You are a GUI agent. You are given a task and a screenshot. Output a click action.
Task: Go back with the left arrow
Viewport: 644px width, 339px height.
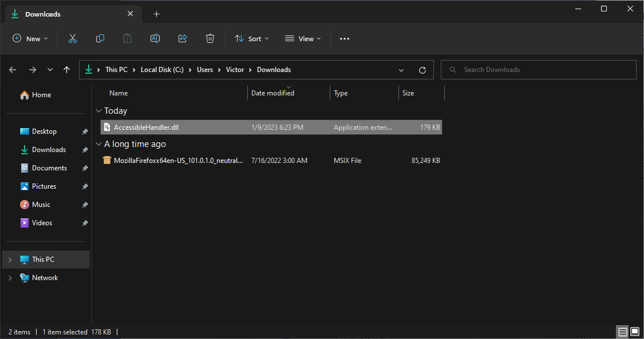[13, 70]
